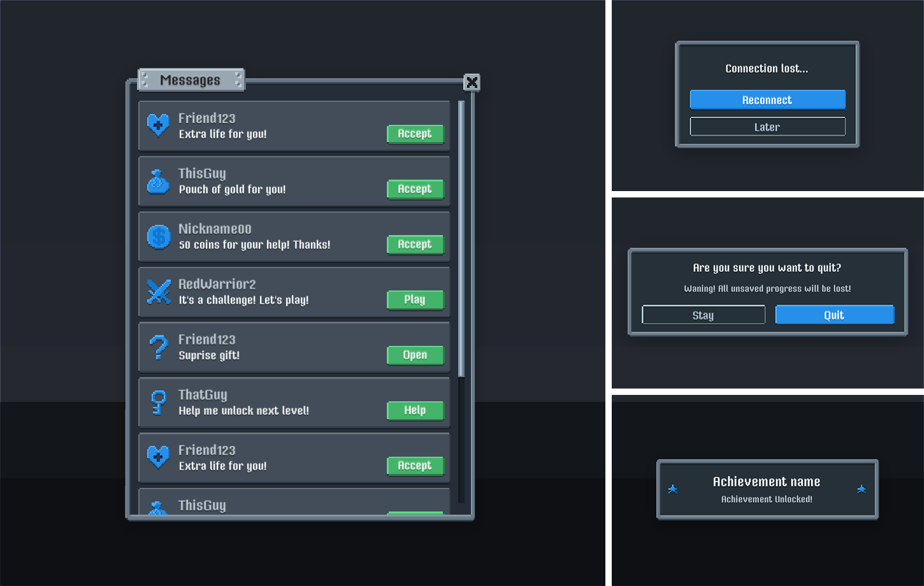Select the Messages title tab
This screenshot has height=586, width=924.
[191, 80]
